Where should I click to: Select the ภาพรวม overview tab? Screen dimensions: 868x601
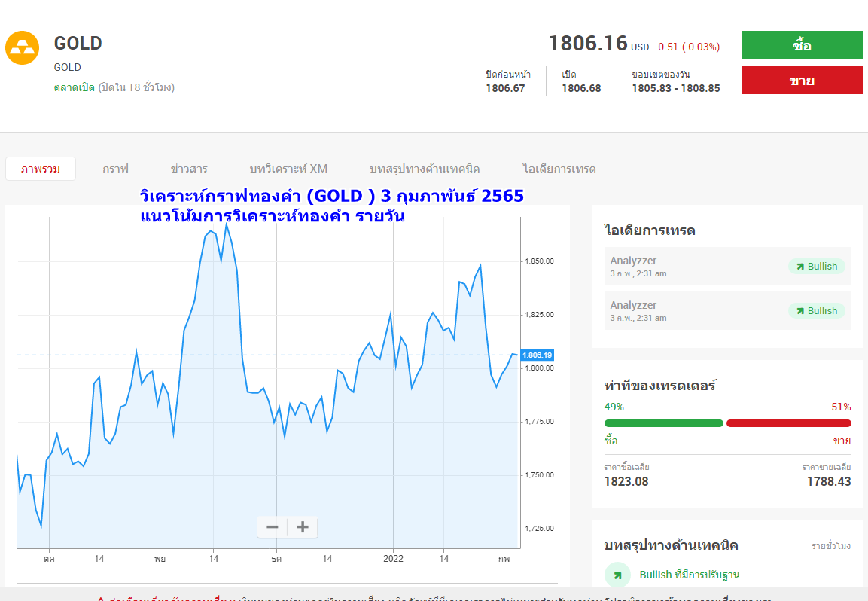point(41,169)
